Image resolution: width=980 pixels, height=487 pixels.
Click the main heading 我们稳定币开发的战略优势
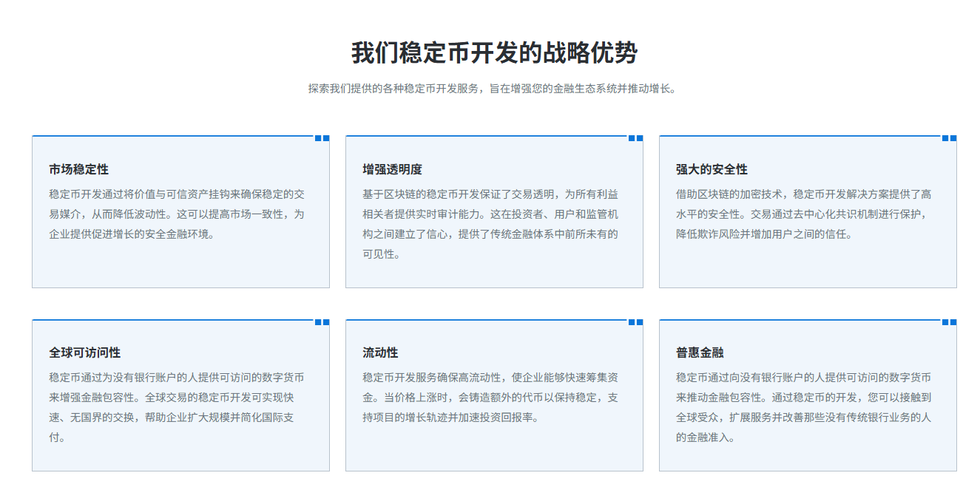point(493,53)
